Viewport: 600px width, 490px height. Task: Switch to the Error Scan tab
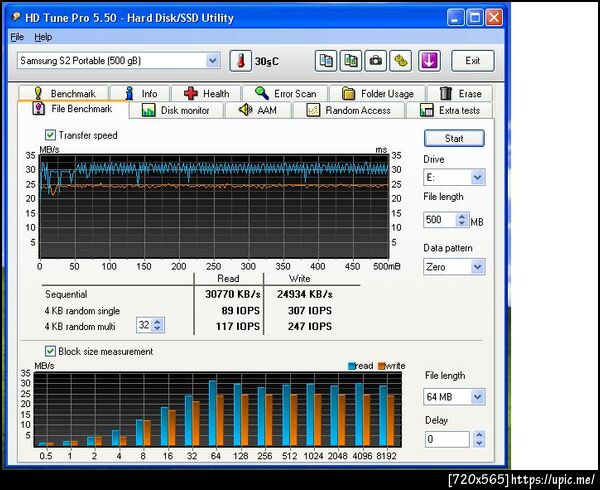point(285,93)
